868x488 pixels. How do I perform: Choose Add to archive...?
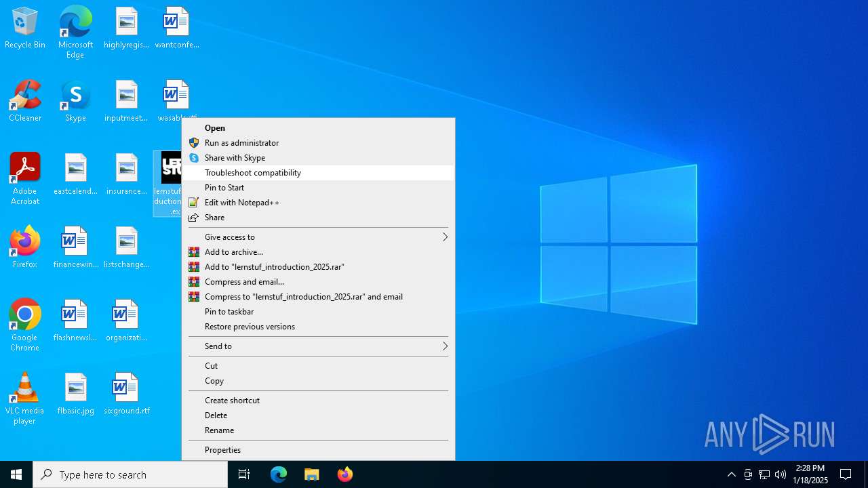point(318,252)
